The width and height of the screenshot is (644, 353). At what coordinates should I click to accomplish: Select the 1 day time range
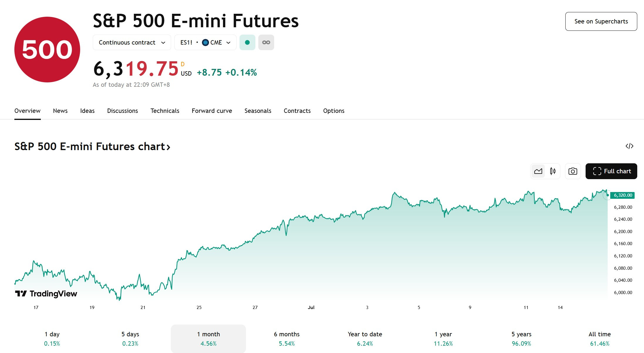52,339
